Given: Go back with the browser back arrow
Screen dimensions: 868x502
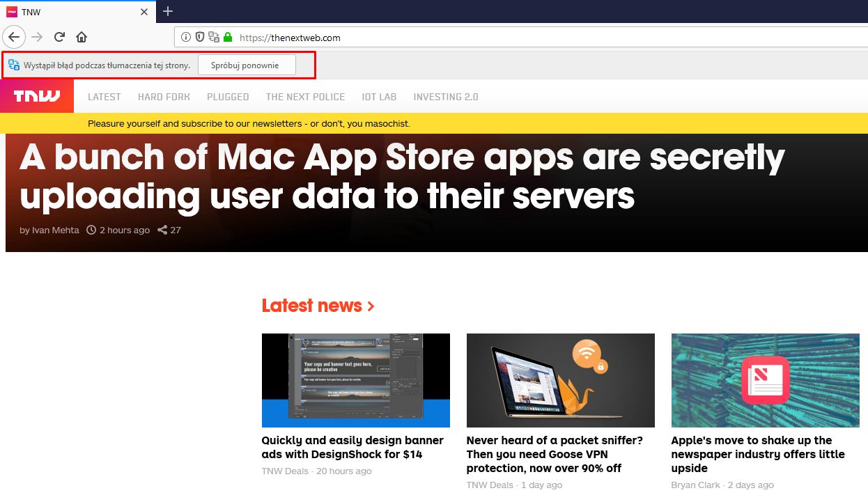Looking at the screenshot, I should click(14, 37).
